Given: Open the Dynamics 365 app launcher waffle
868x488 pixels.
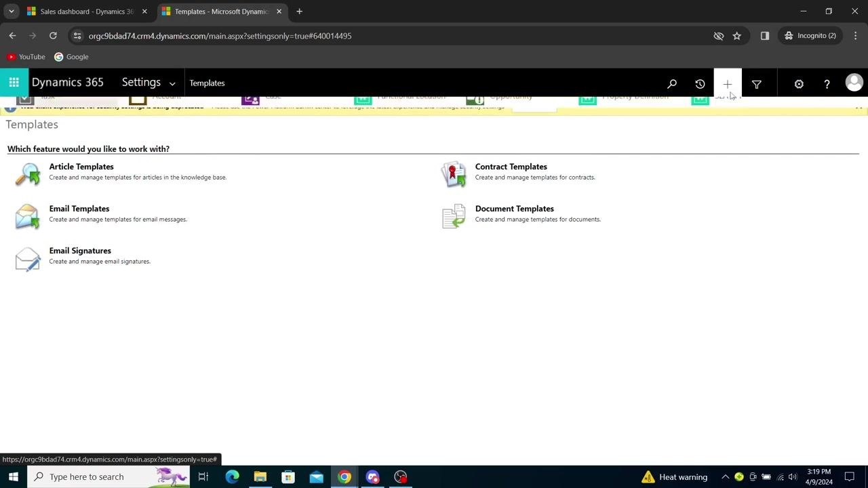Looking at the screenshot, I should [14, 83].
